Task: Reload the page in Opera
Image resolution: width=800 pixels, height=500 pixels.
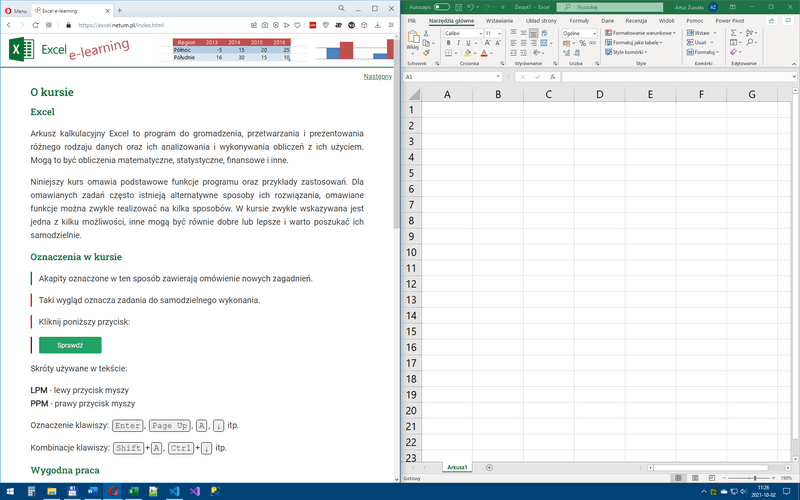Action: (x=35, y=25)
